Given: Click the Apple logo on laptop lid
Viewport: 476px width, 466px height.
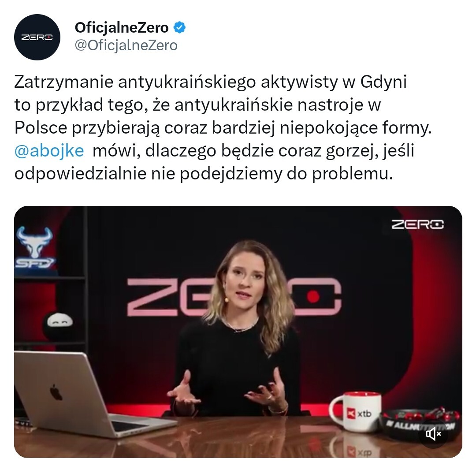Looking at the screenshot, I should click(56, 392).
